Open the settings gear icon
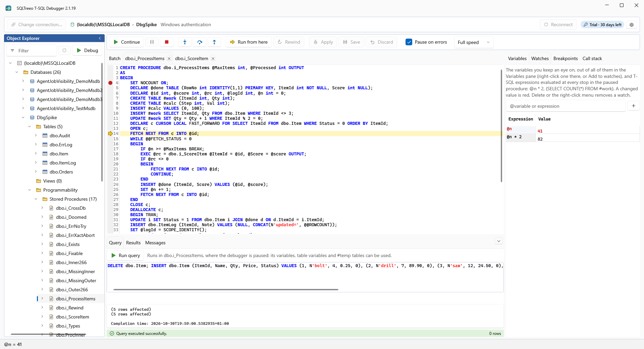This screenshot has height=349, width=644. click(632, 25)
